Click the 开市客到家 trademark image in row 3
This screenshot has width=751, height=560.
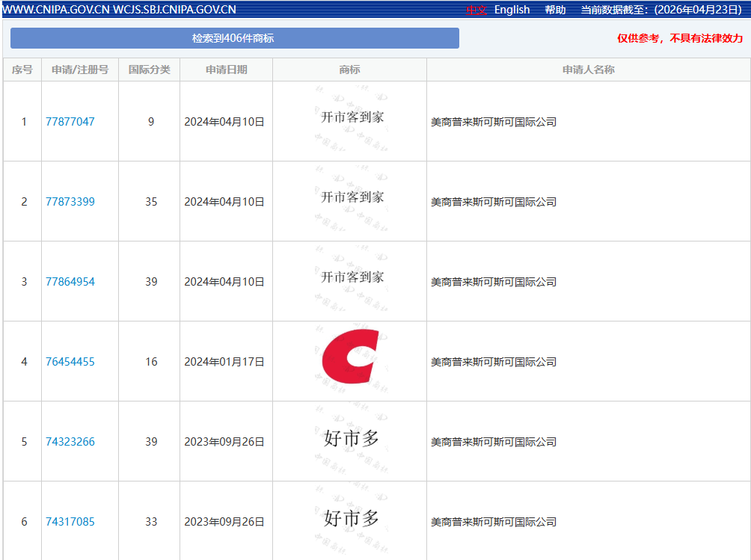(352, 277)
